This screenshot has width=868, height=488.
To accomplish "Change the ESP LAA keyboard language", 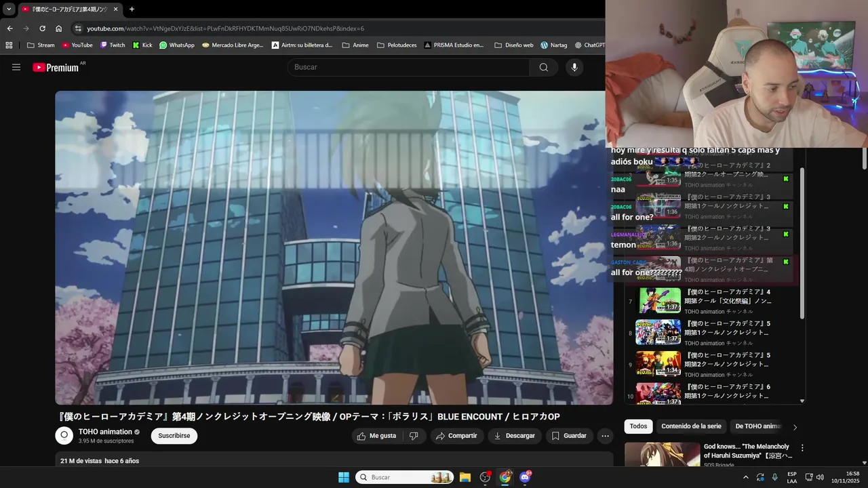I will point(792,477).
